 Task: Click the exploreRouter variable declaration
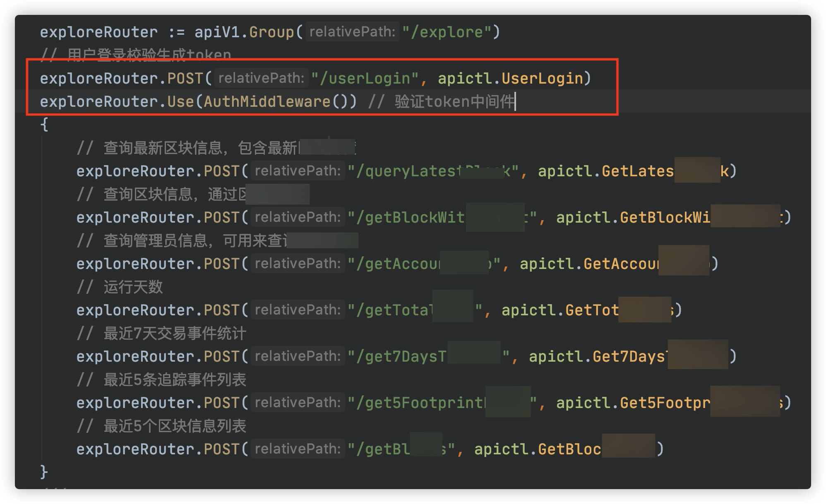(x=98, y=32)
